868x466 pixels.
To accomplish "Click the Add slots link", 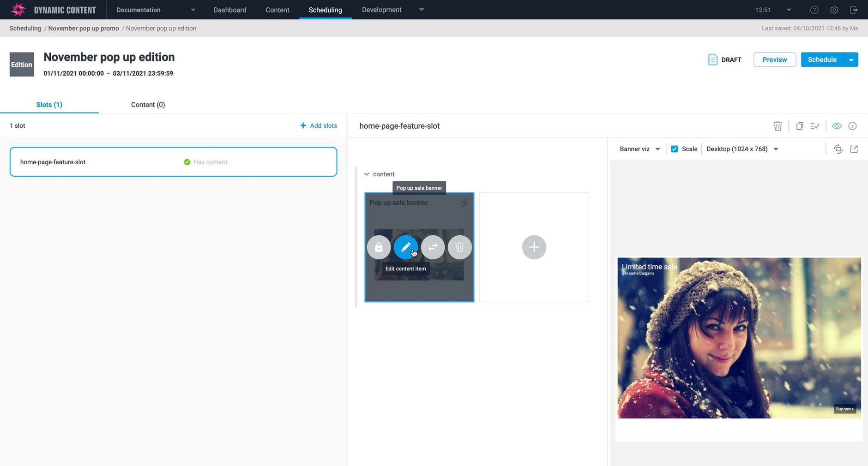I will (319, 125).
